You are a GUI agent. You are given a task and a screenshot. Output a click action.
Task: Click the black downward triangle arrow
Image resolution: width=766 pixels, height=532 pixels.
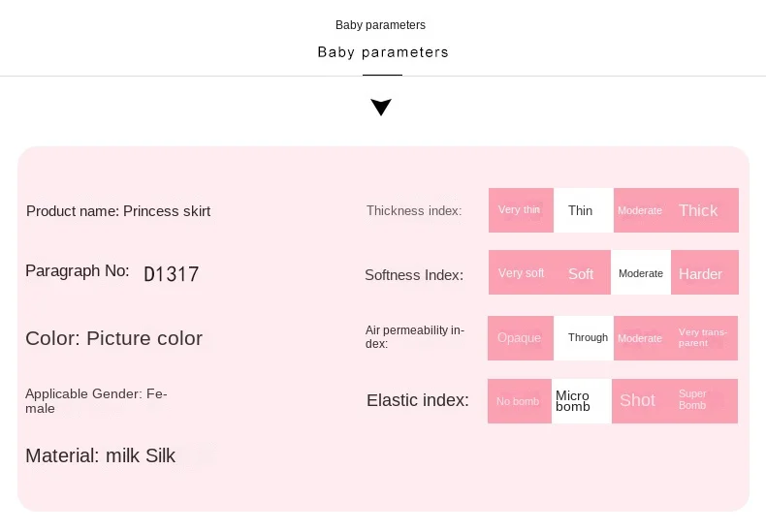point(381,107)
